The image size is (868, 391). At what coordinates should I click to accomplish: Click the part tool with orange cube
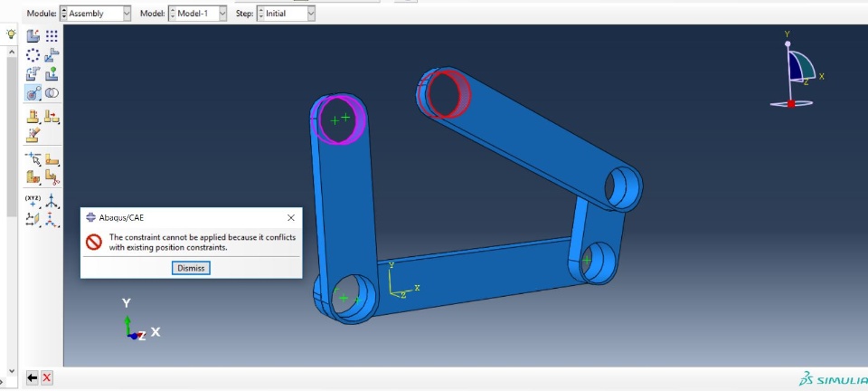pyautogui.click(x=33, y=177)
